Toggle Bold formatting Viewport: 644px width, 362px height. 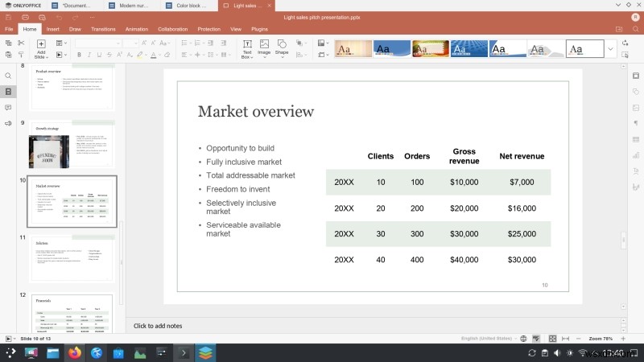coord(79,55)
